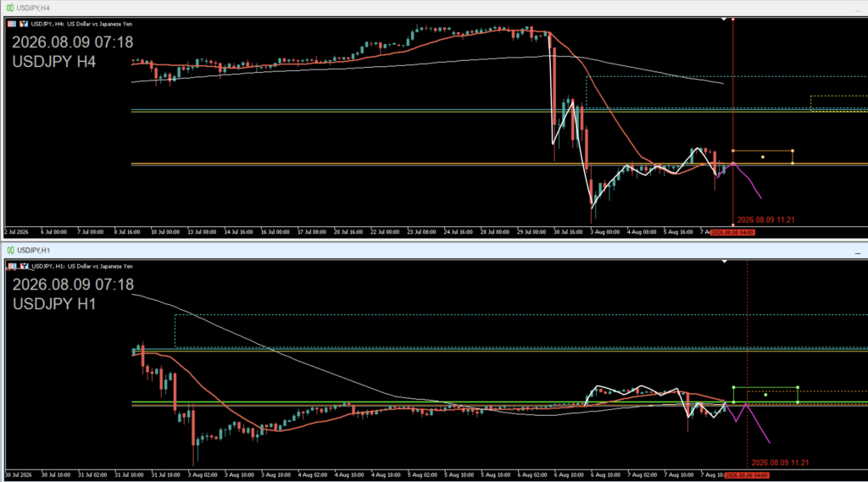Select the chart shift triangle on H4 chart

point(724,19)
